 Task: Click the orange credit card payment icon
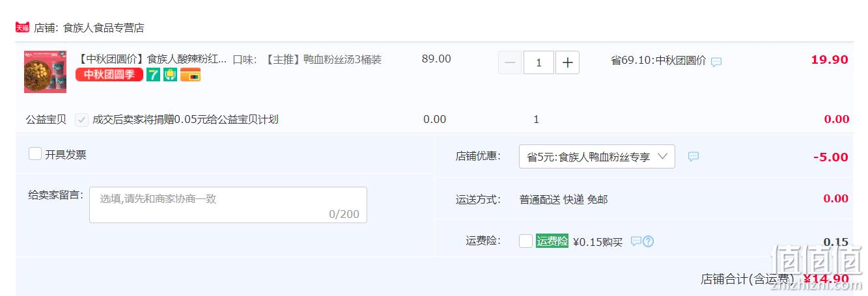point(190,75)
